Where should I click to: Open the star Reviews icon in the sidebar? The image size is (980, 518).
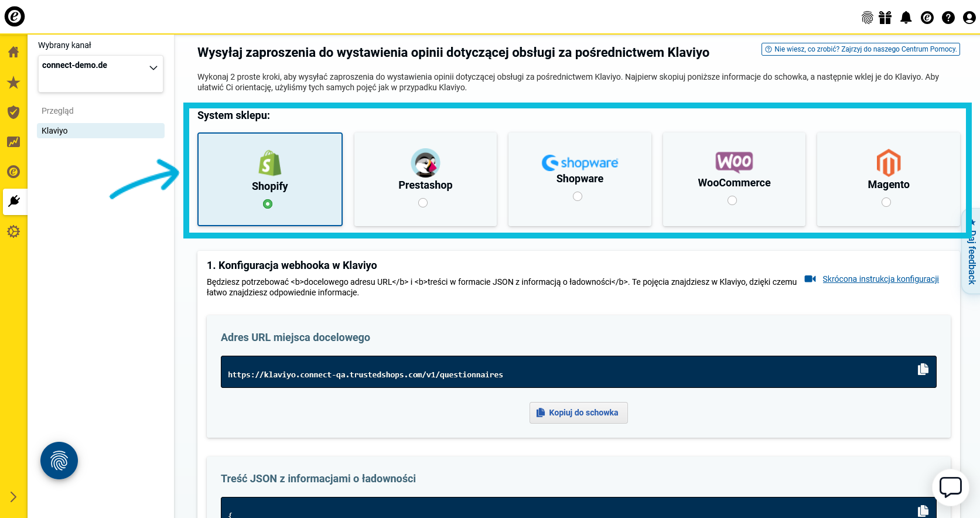tap(13, 82)
